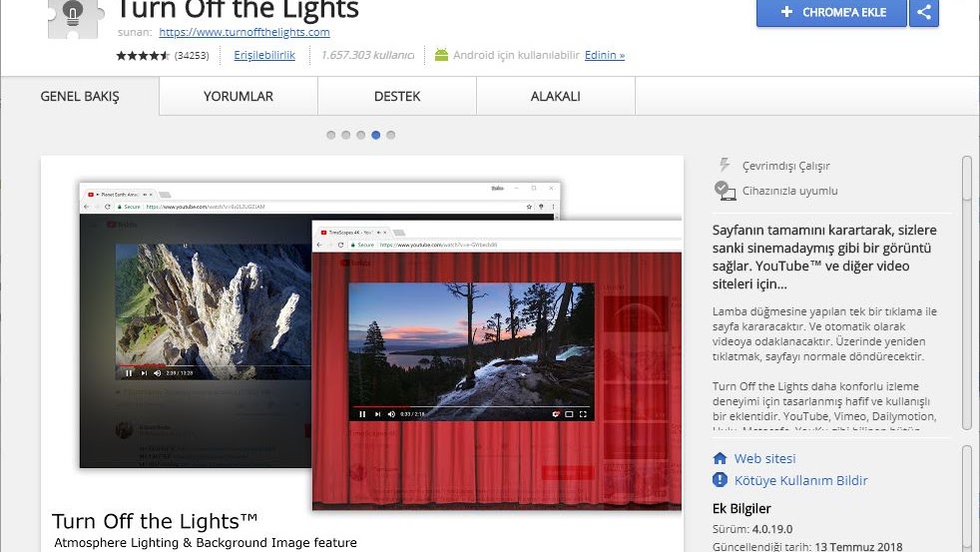
Task: Click the lightning Çevrimdışı Çalışır icon
Action: (x=725, y=165)
